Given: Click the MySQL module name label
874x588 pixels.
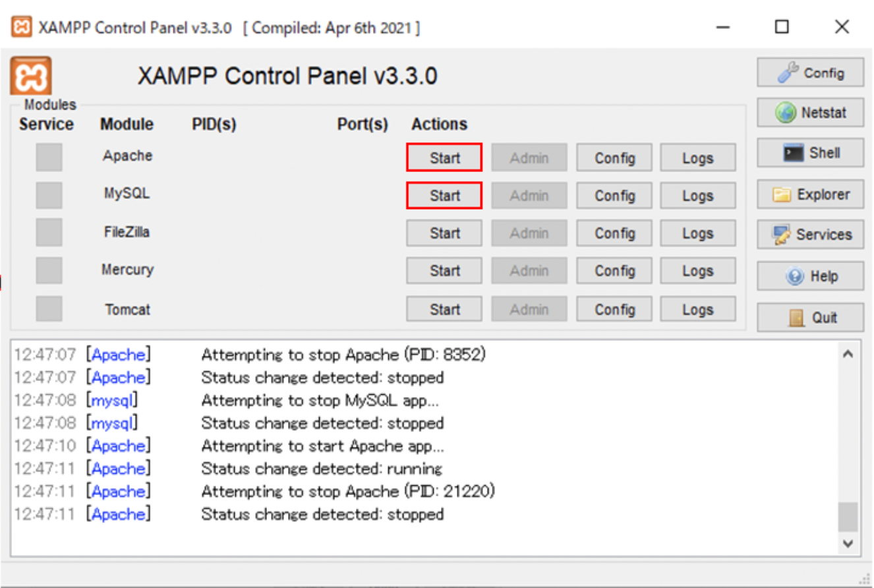Looking at the screenshot, I should [127, 193].
